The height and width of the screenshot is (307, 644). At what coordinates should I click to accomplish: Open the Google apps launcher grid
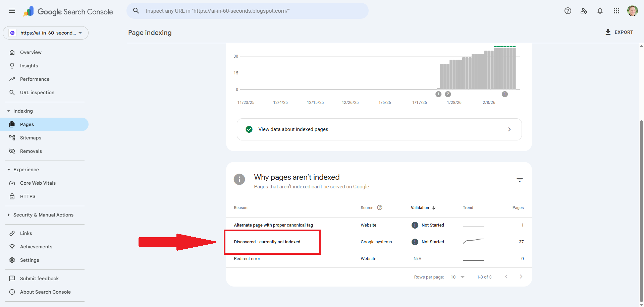tap(616, 11)
